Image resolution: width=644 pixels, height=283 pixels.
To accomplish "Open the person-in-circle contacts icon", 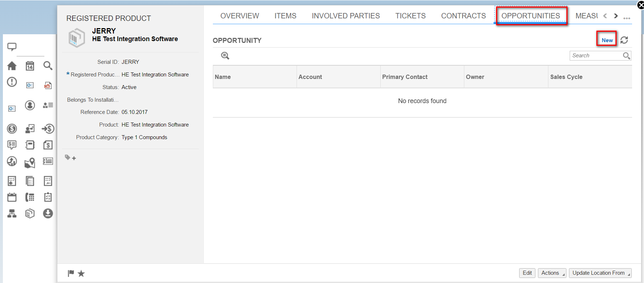I will (x=30, y=105).
